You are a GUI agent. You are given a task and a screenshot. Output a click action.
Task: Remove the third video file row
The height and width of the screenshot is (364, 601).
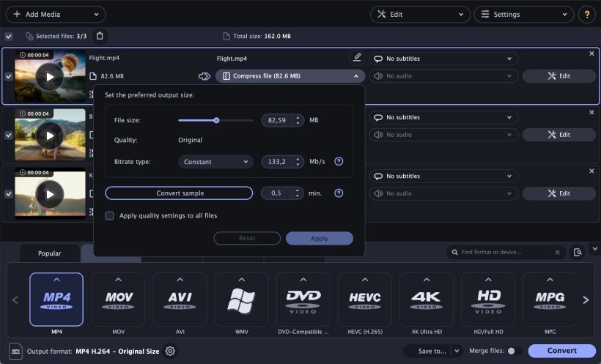[591, 171]
